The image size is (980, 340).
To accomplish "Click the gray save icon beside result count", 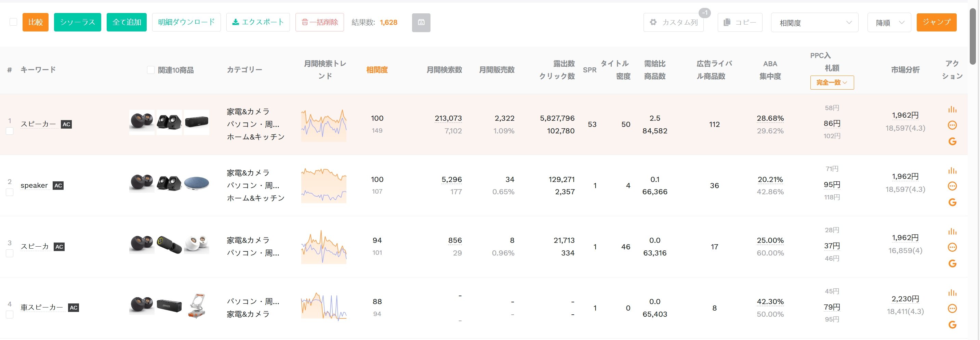I will [x=421, y=23].
